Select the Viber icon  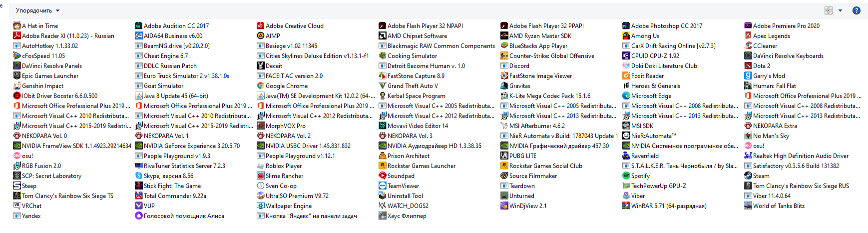(x=626, y=195)
